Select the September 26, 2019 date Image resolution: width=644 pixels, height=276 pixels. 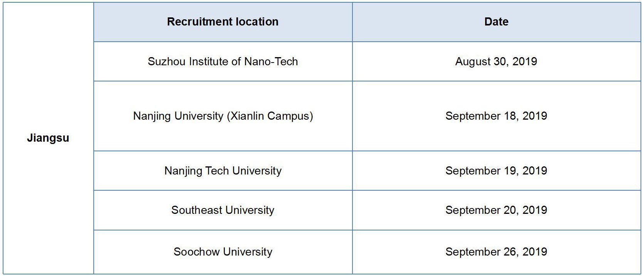pyautogui.click(x=496, y=252)
